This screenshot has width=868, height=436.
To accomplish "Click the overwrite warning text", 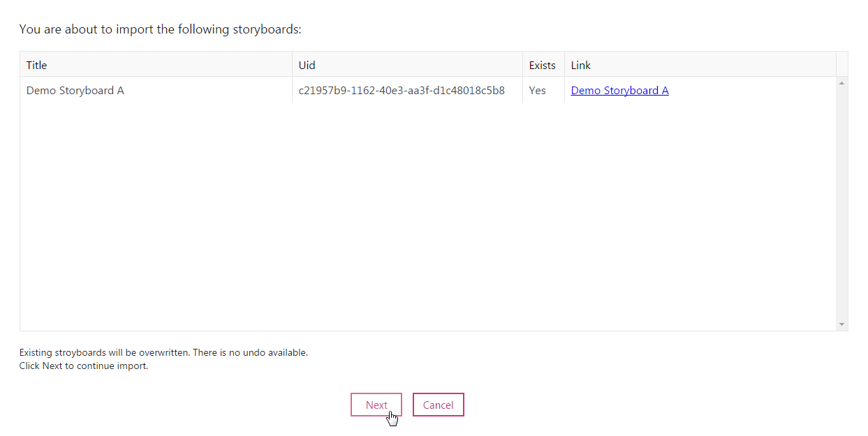I will click(163, 352).
